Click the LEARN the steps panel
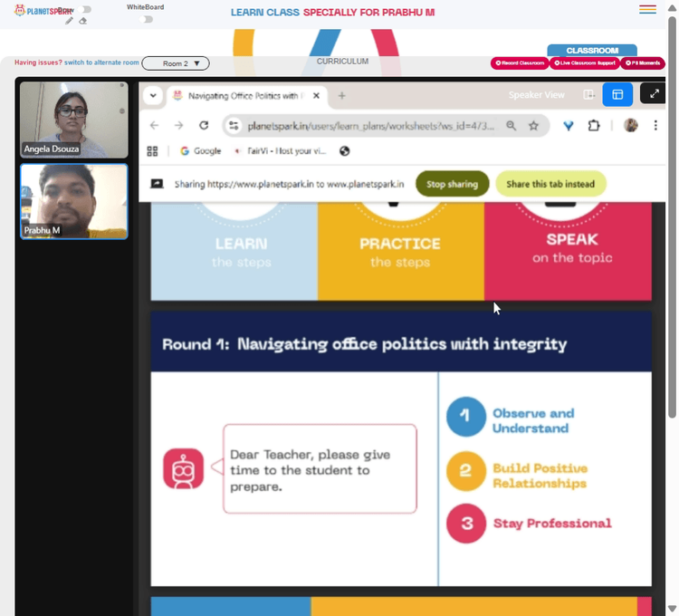 click(234, 251)
